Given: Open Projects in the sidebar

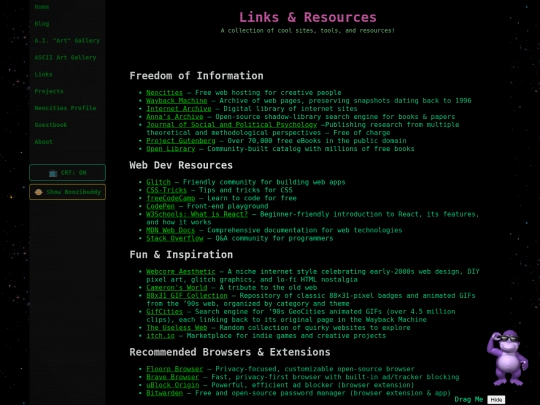Looking at the screenshot, I should [49, 91].
